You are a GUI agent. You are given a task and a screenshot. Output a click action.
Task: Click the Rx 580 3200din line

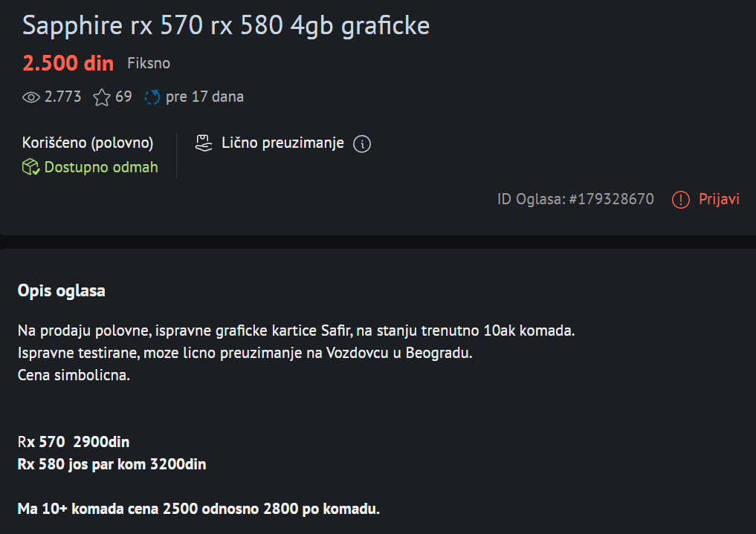(x=112, y=465)
